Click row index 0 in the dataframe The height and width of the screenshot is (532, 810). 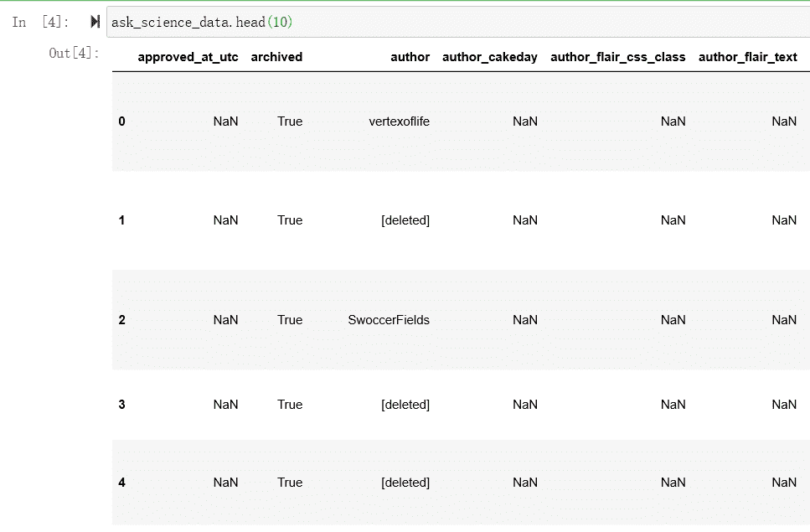tap(122, 121)
